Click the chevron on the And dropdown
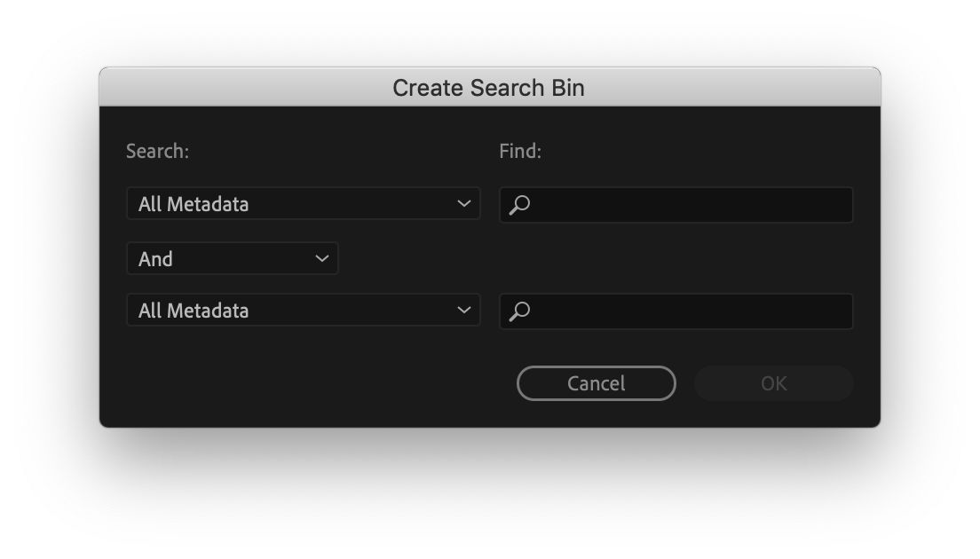This screenshot has height=559, width=980. tap(322, 258)
